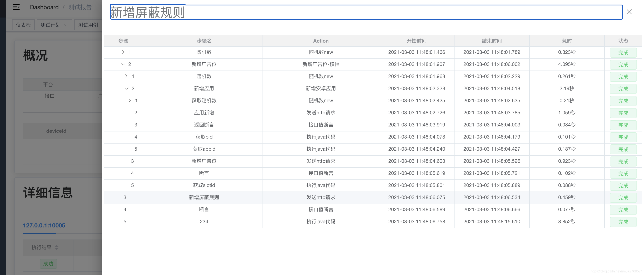
Task: Close the 新增屏蔽规则 drawer with X
Action: 629,12
